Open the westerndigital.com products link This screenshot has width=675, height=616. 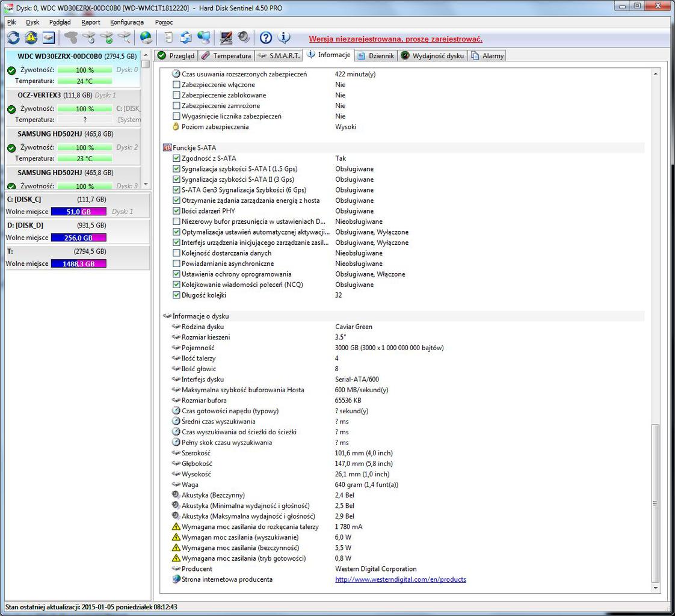coord(400,579)
